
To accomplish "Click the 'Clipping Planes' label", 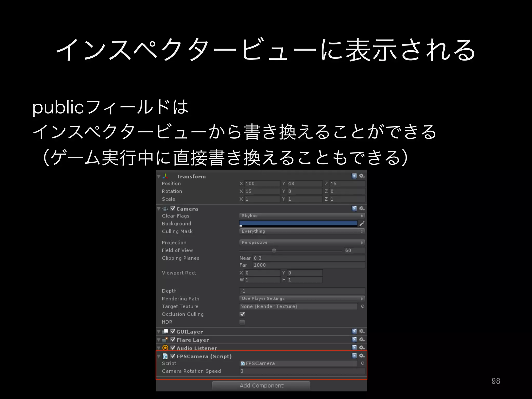I will [x=181, y=258].
